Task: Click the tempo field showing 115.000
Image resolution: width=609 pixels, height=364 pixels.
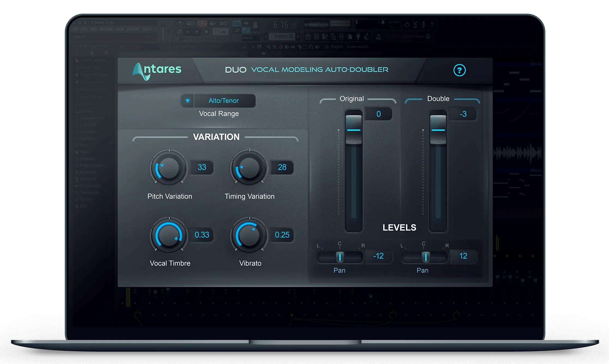Action: [220, 32]
